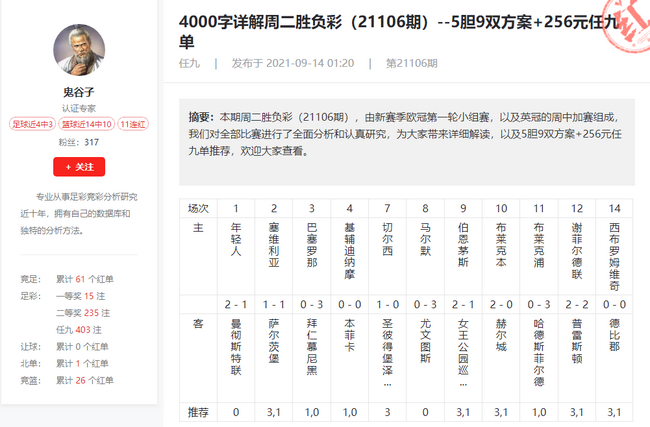Viewport: 650px width, 427px height.
Task: Click the 粉丝: 317 count
Action: (x=79, y=142)
